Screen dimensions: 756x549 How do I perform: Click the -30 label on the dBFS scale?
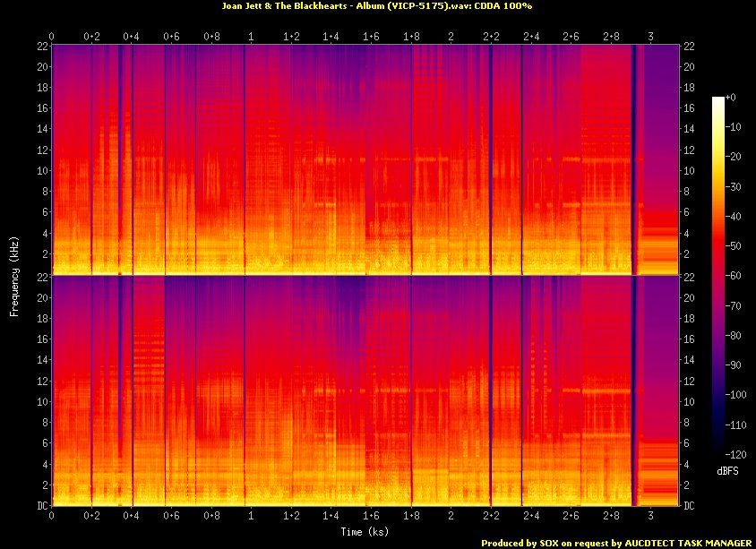[x=733, y=186]
